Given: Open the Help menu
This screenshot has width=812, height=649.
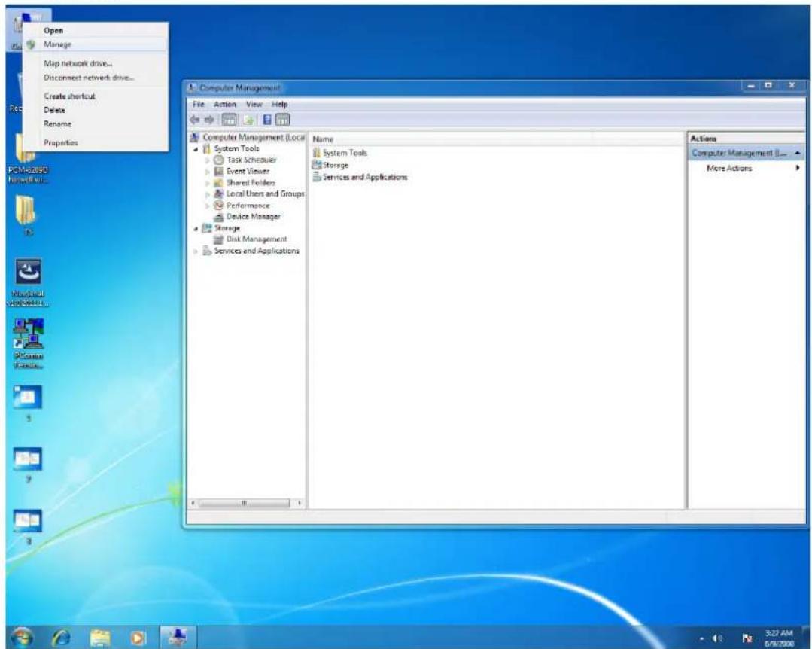Looking at the screenshot, I should tap(280, 105).
